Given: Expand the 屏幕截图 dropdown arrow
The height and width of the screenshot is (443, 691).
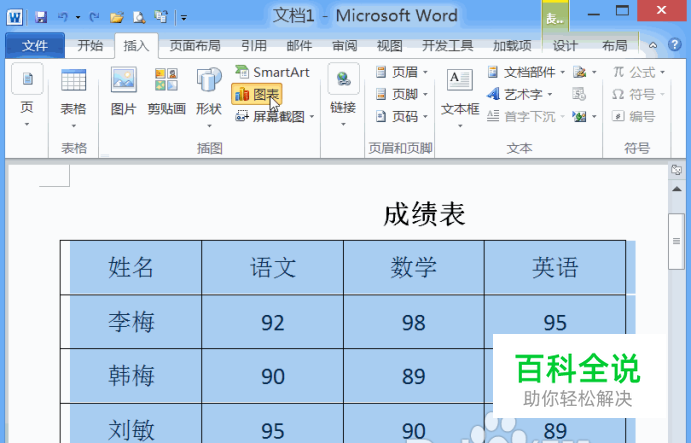Looking at the screenshot, I should [312, 117].
